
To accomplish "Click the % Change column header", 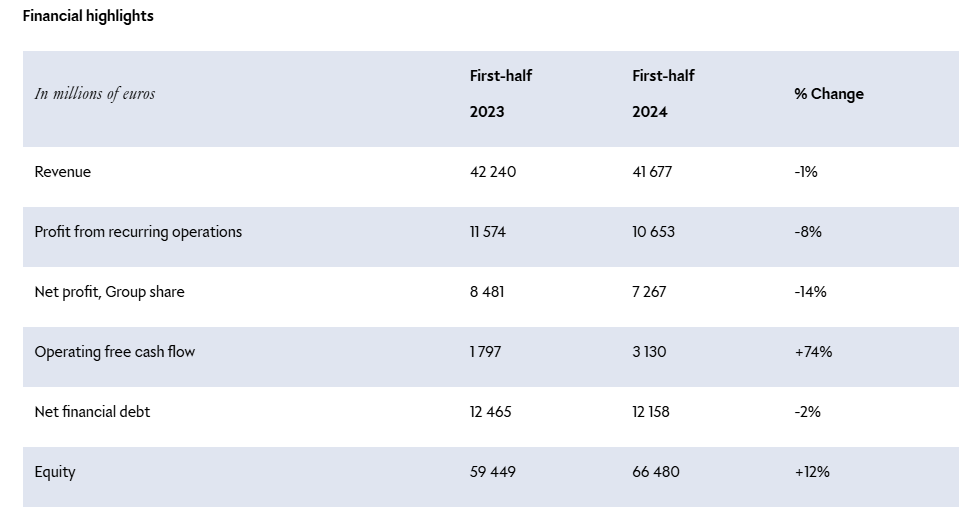I will (829, 94).
